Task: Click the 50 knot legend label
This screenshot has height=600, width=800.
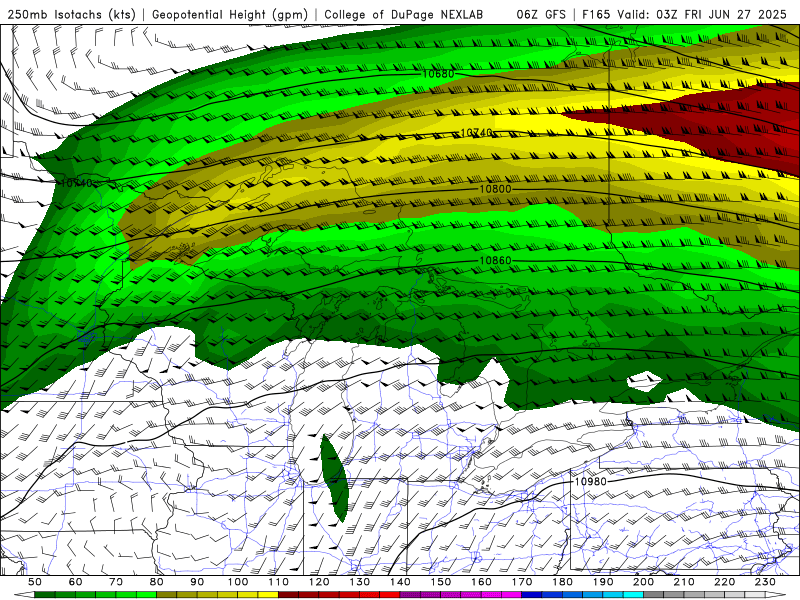Action: [35, 582]
